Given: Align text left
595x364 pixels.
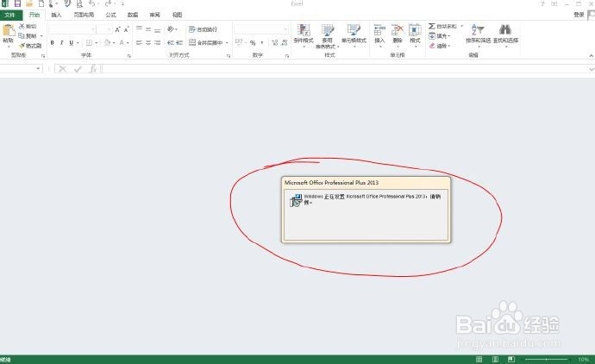Looking at the screenshot, I should (139, 42).
